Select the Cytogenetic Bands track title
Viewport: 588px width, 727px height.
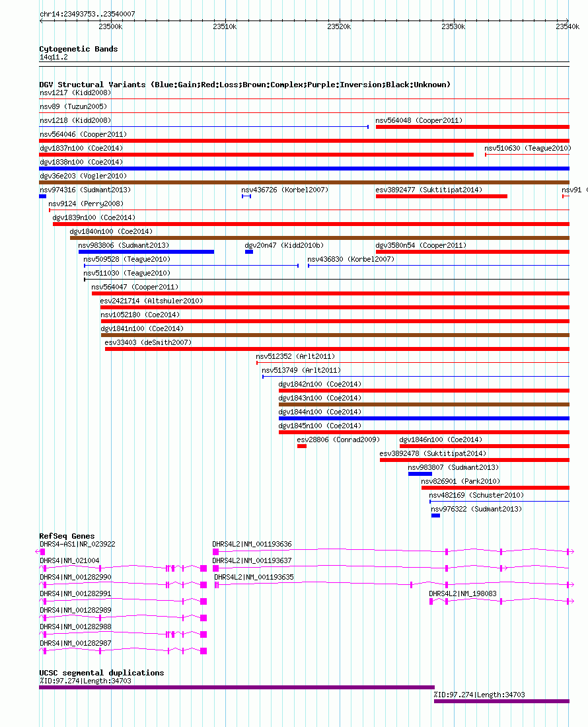79,49
